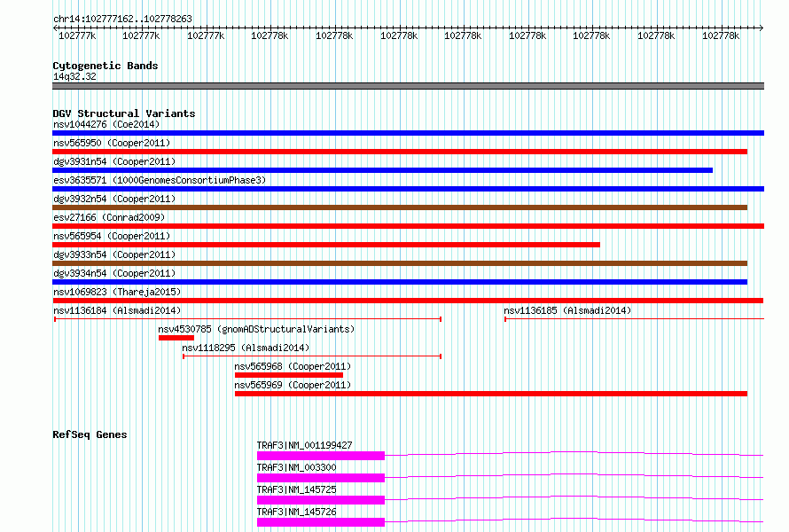The width and height of the screenshot is (789, 532).
Task: Click the left arrow end of ruler
Action: 55,28
